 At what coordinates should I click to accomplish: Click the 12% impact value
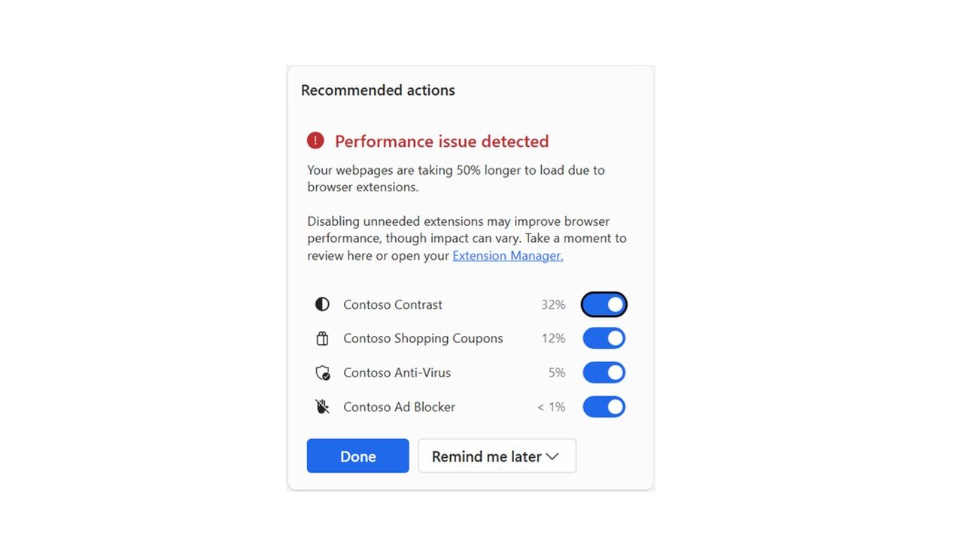553,338
